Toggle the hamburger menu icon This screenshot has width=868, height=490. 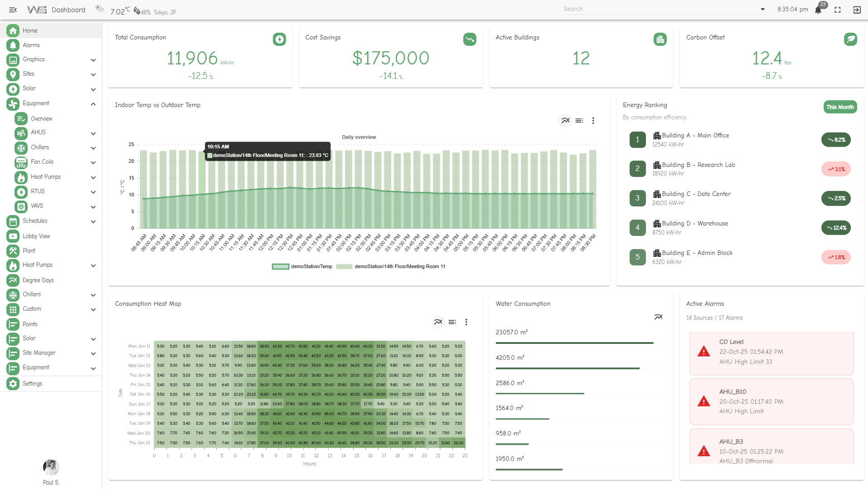(x=13, y=10)
